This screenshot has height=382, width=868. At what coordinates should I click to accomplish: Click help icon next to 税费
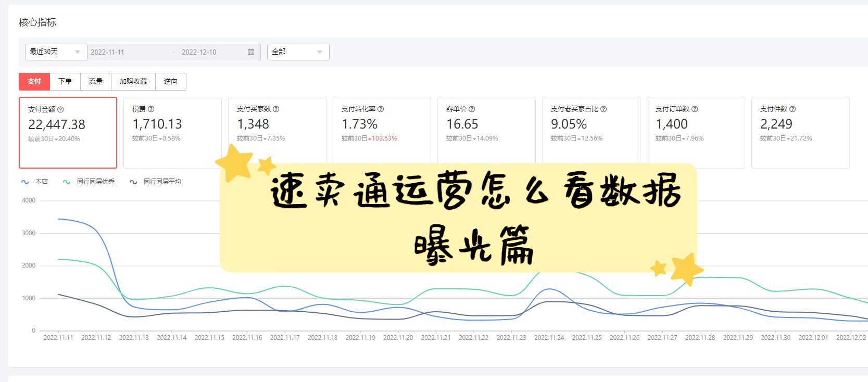tap(151, 109)
